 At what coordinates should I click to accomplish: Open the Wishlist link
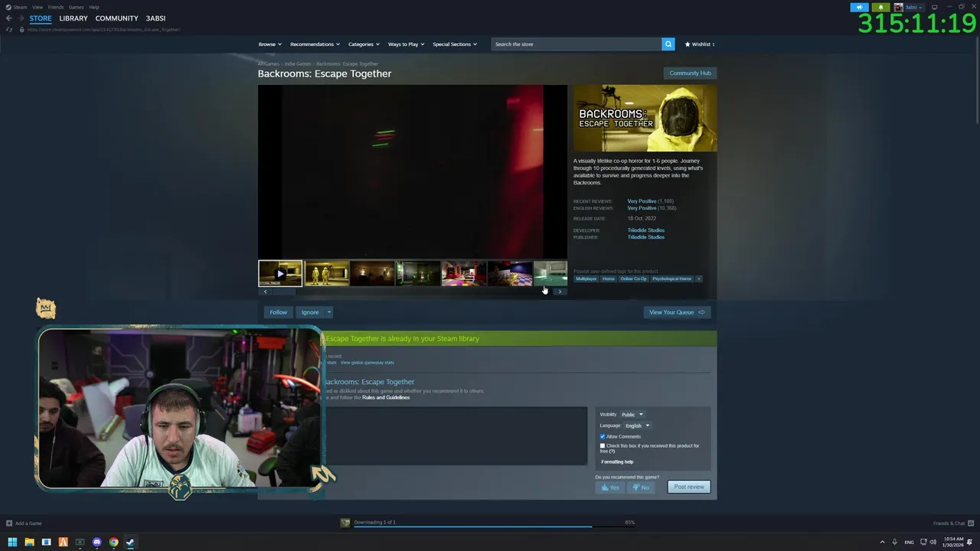(x=700, y=44)
